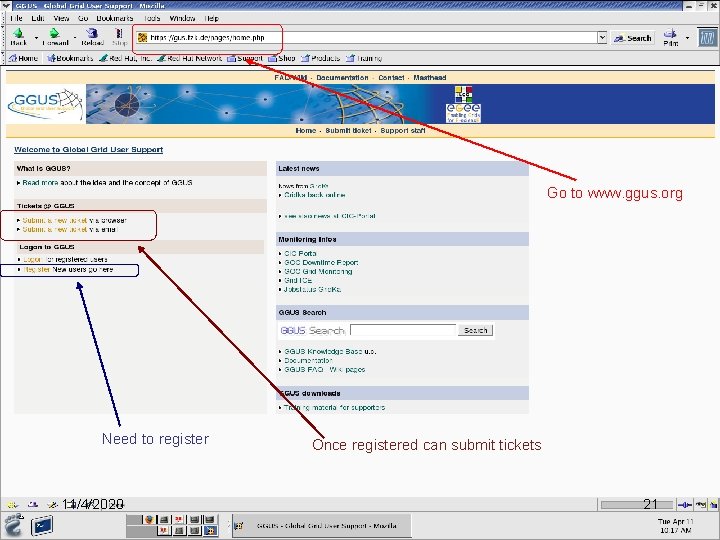Click the Submit ticket navigation link
The height and width of the screenshot is (540, 720).
[349, 130]
